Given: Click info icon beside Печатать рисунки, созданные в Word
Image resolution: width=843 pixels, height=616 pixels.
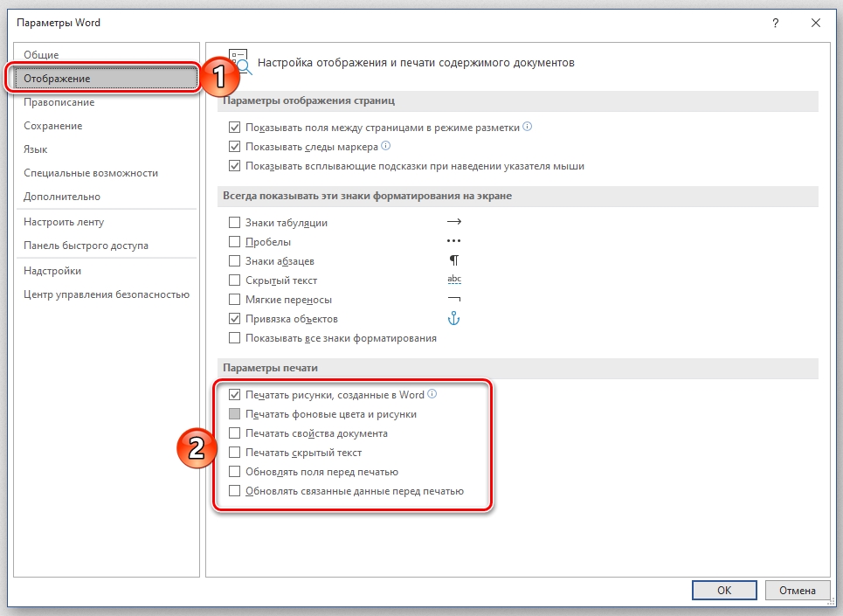Looking at the screenshot, I should click(432, 395).
